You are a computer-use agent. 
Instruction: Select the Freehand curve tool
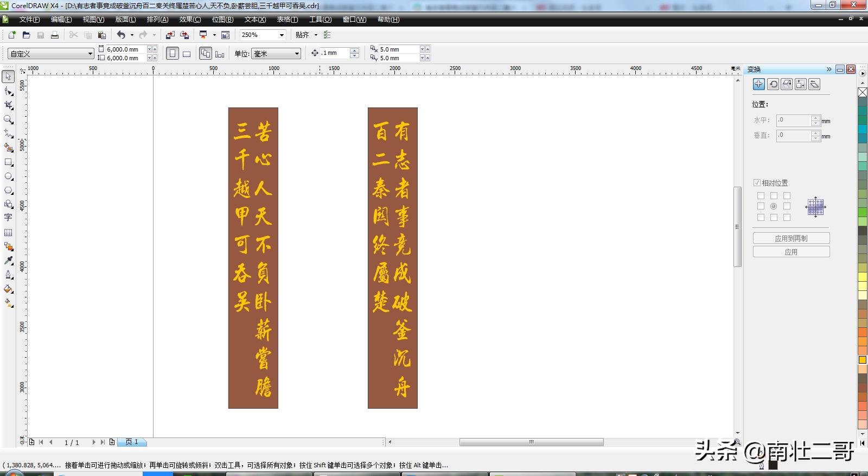pos(8,133)
